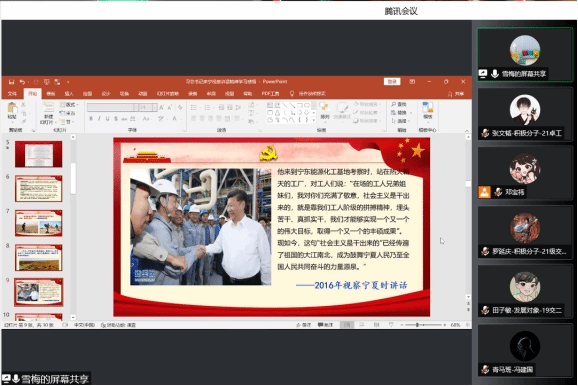Click the Save icon in quick access toolbar
578x386 pixels.
[11, 82]
